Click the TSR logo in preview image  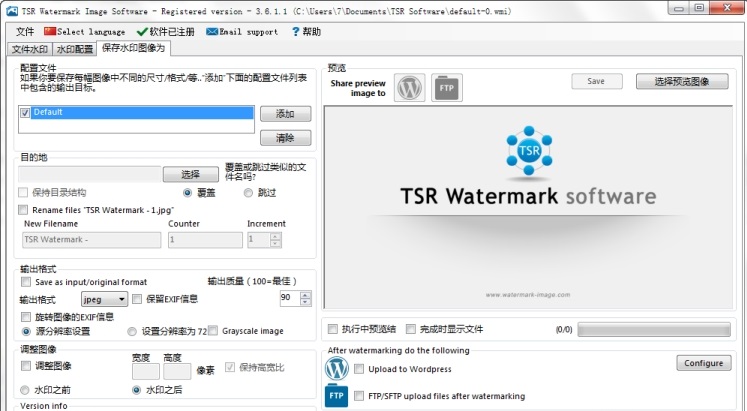pyautogui.click(x=529, y=150)
